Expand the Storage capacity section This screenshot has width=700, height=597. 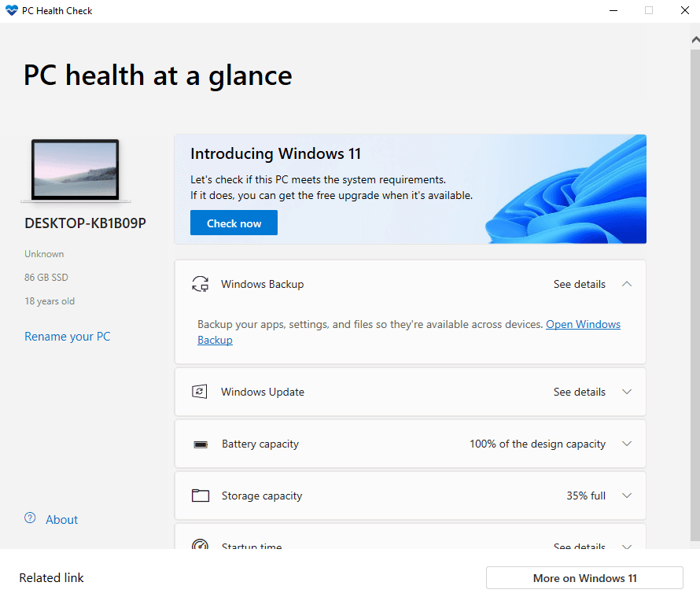[x=627, y=496]
